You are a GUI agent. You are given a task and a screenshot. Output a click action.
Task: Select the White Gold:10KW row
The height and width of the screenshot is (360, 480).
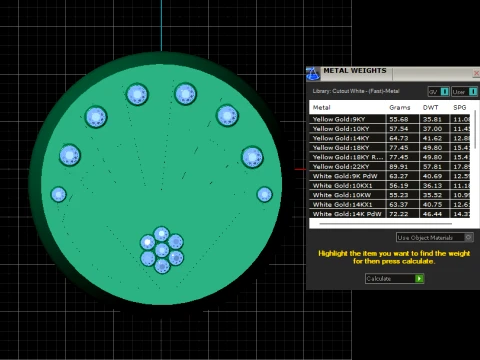tap(389, 195)
